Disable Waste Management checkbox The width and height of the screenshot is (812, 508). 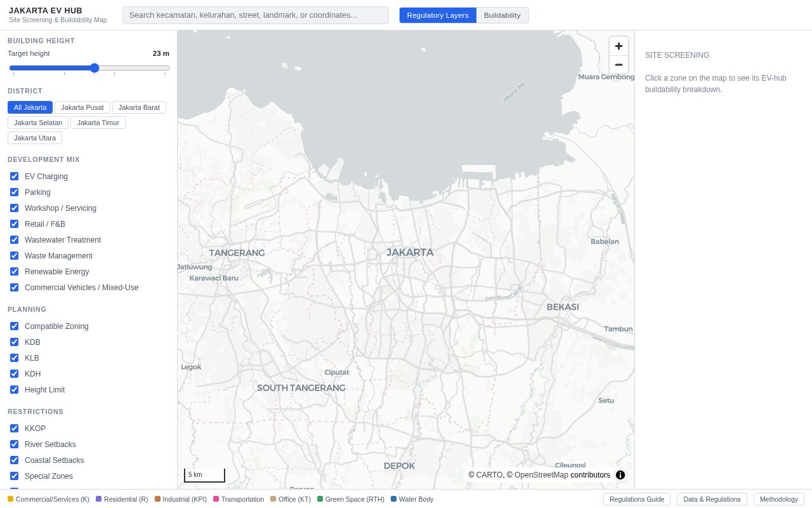pyautogui.click(x=14, y=256)
